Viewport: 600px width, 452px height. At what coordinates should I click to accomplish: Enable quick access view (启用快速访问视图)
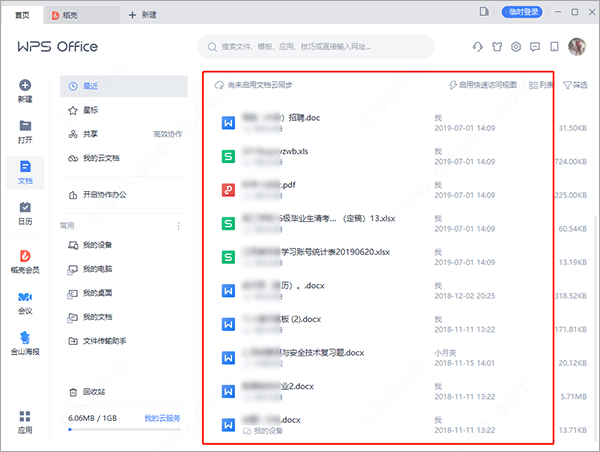tap(487, 86)
